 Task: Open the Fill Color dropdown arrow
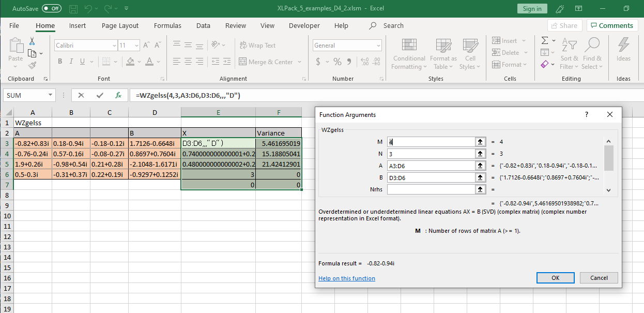click(x=139, y=62)
